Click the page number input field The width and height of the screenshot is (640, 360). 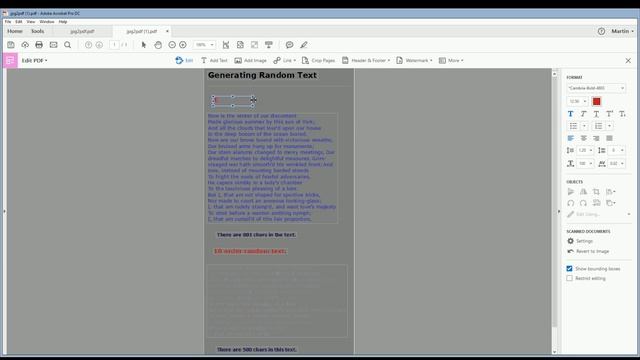pyautogui.click(x=115, y=45)
